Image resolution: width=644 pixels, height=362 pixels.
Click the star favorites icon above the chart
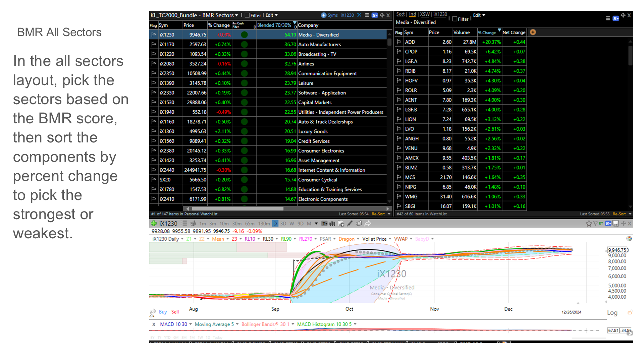point(589,223)
